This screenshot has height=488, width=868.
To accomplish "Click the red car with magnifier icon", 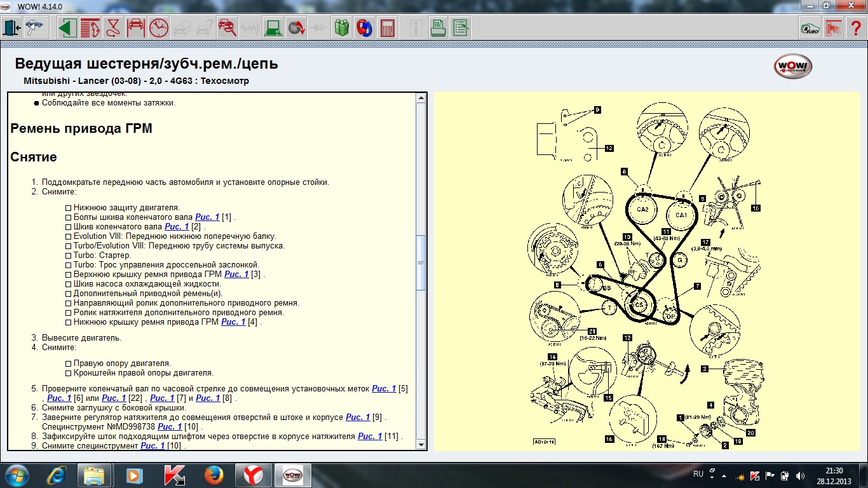I will 227,28.
